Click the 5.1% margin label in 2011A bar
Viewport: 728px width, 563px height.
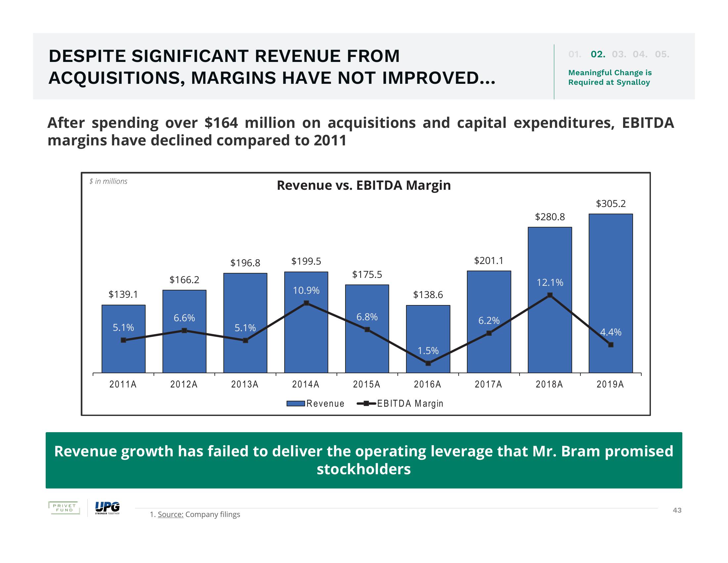pyautogui.click(x=123, y=328)
